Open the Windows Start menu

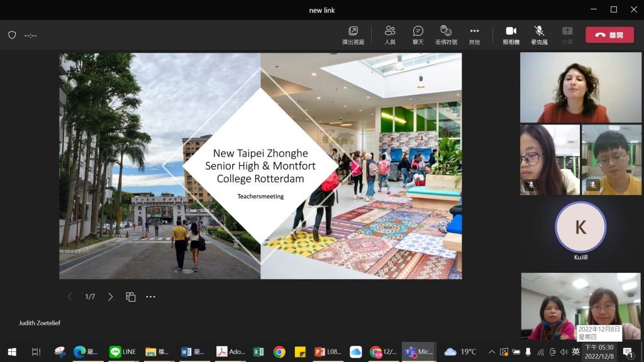coord(12,352)
